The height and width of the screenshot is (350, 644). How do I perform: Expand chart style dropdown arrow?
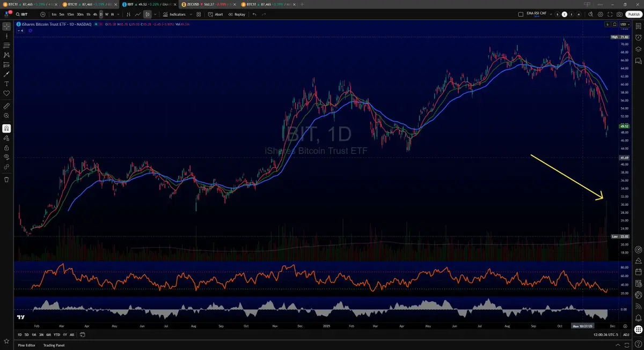(x=155, y=14)
